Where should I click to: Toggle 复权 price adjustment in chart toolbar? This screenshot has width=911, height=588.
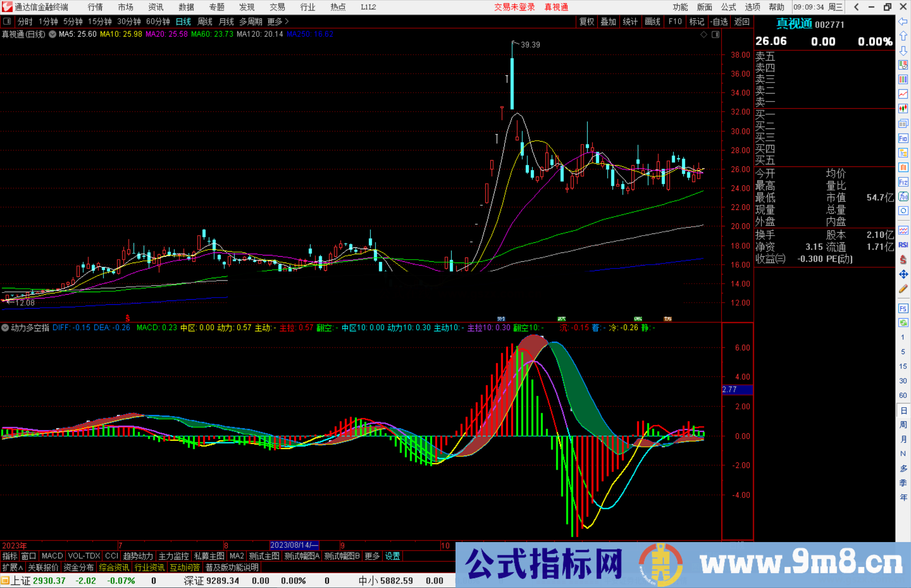coord(587,21)
